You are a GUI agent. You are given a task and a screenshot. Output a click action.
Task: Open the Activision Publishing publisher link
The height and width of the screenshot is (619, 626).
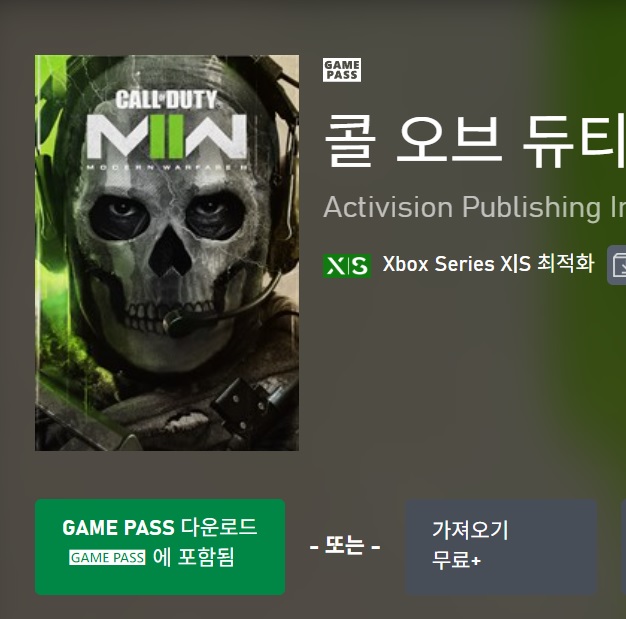pyautogui.click(x=474, y=207)
